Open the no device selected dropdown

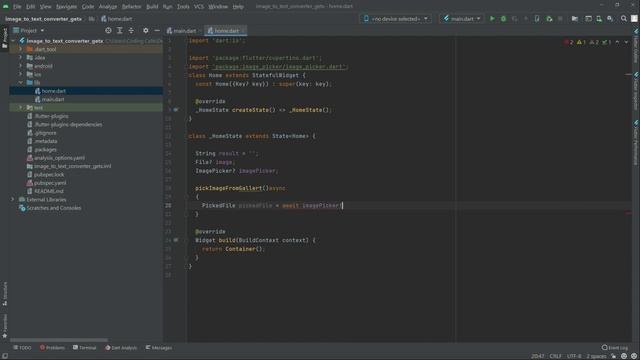[x=396, y=19]
